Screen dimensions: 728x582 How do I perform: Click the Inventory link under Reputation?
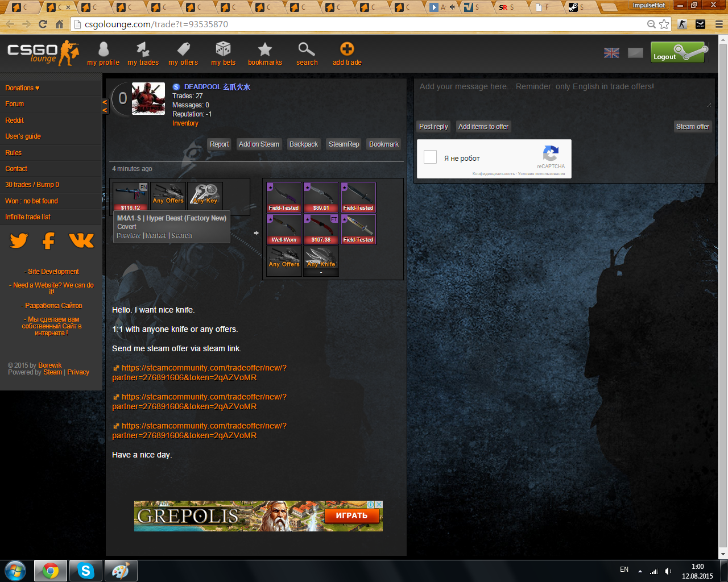185,123
